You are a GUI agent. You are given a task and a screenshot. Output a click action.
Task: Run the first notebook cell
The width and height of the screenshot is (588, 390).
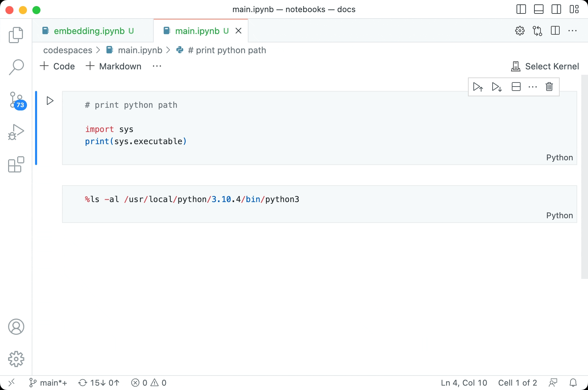[50, 100]
